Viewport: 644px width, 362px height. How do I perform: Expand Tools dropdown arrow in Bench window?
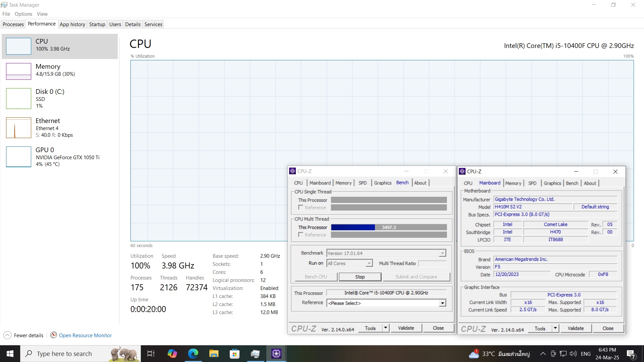click(x=386, y=328)
